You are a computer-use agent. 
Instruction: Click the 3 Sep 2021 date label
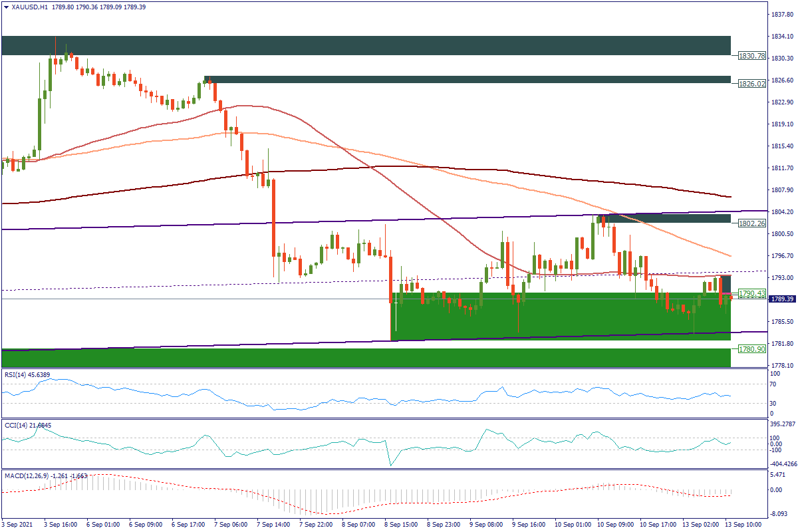pyautogui.click(x=19, y=524)
